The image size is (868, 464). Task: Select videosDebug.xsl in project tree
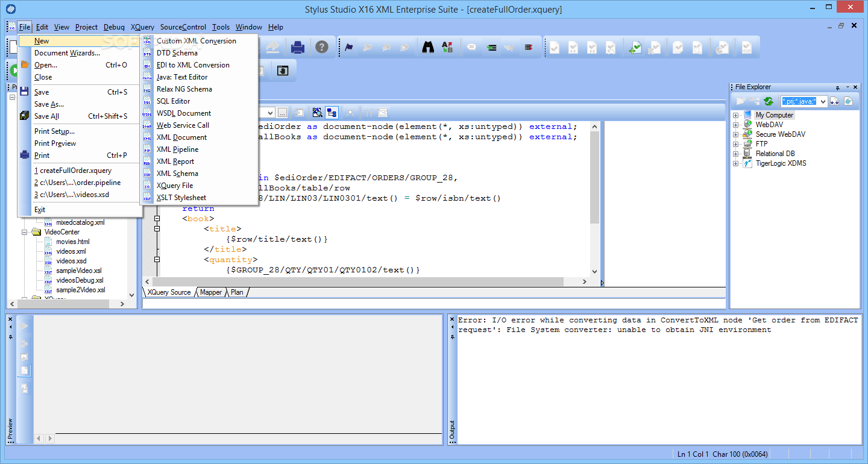80,280
